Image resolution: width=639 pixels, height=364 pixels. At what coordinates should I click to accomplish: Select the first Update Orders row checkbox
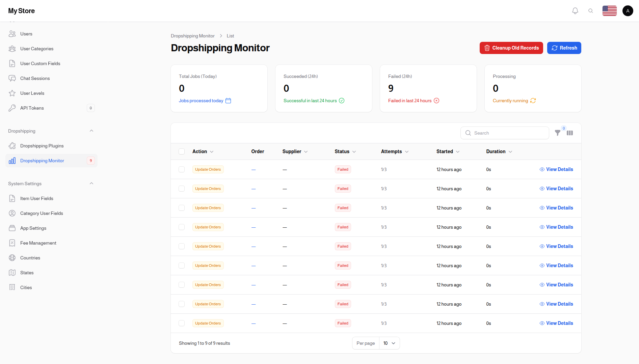pos(182,169)
